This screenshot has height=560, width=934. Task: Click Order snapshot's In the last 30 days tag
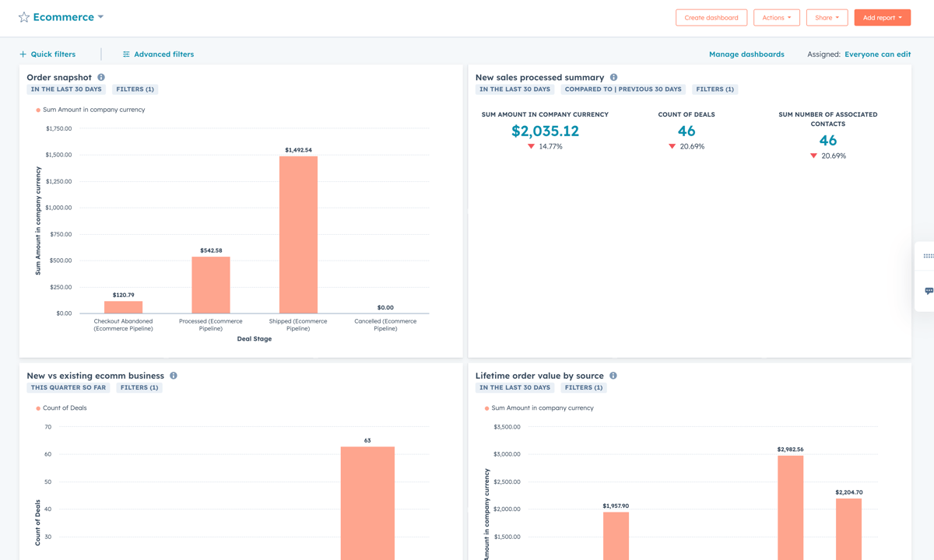click(66, 89)
